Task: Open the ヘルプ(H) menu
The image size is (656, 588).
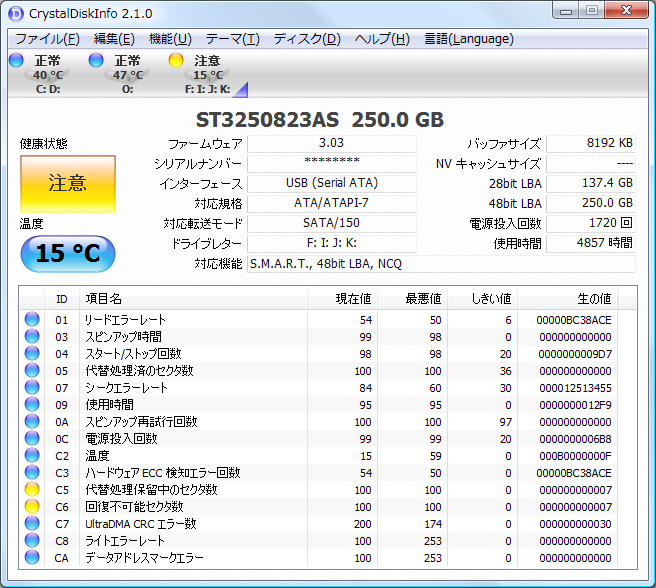Action: [382, 39]
